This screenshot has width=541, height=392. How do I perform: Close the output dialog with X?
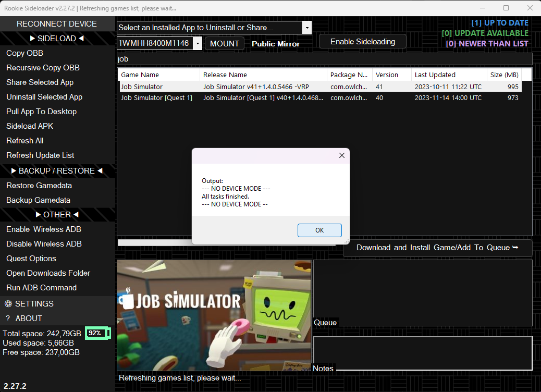[341, 155]
